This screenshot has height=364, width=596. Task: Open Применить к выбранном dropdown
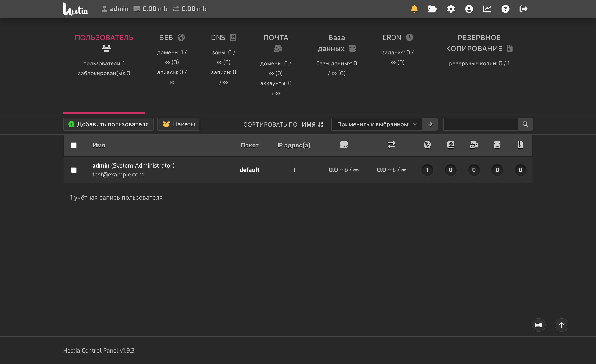pyautogui.click(x=377, y=124)
